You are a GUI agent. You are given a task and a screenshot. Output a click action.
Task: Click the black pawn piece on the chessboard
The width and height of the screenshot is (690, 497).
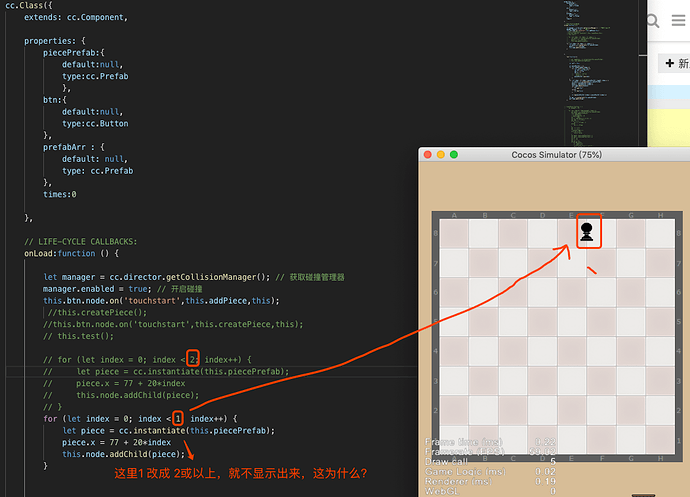coord(587,232)
